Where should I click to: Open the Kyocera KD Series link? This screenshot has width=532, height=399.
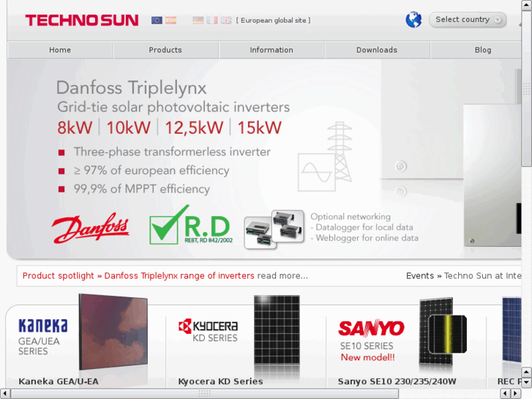coord(220,381)
